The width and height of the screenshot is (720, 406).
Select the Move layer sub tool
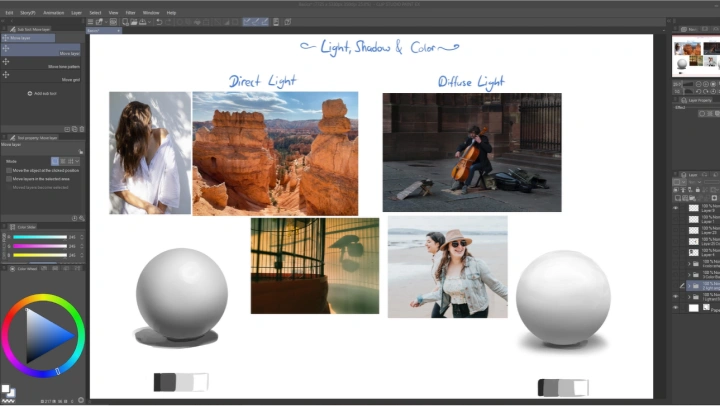pyautogui.click(x=41, y=50)
